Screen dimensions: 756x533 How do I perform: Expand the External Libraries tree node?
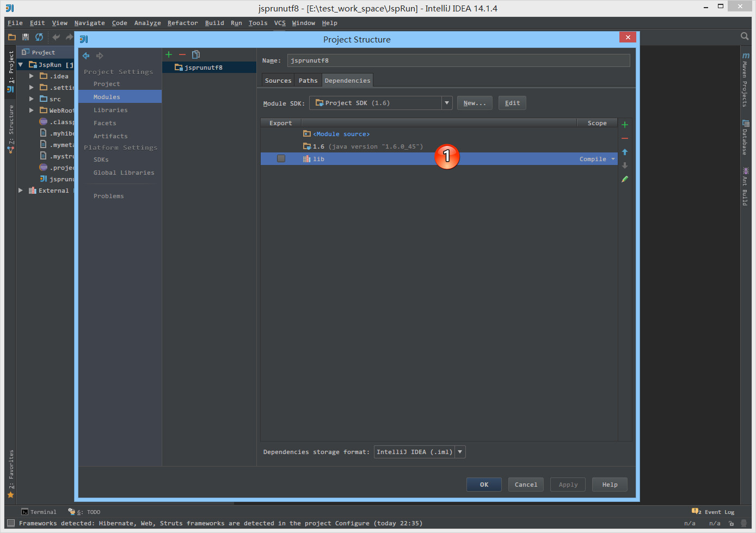(21, 191)
